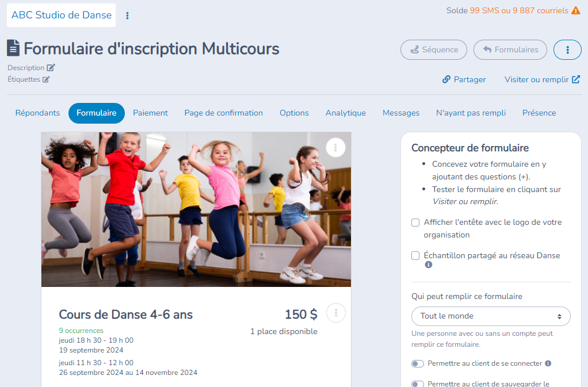Click the orange balance warning triangle icon
Image resolution: width=588 pixels, height=387 pixels.
coord(575,10)
